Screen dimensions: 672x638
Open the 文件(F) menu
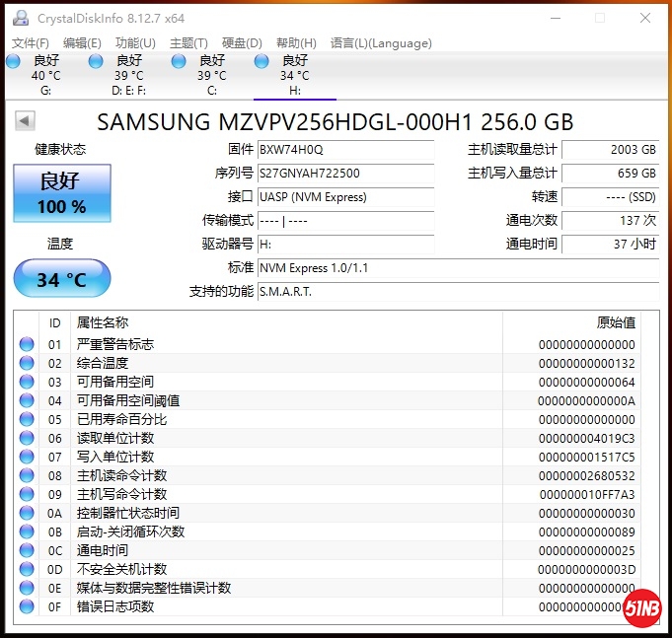pos(30,42)
